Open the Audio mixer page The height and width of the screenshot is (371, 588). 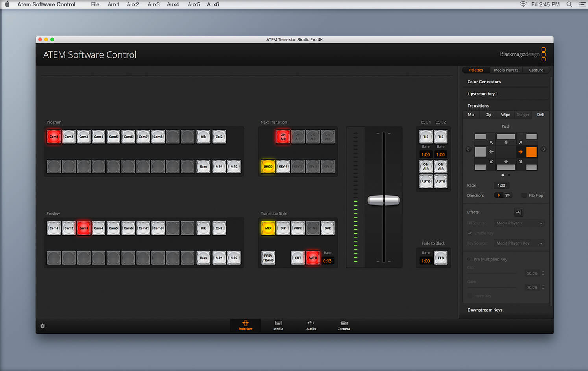(311, 325)
